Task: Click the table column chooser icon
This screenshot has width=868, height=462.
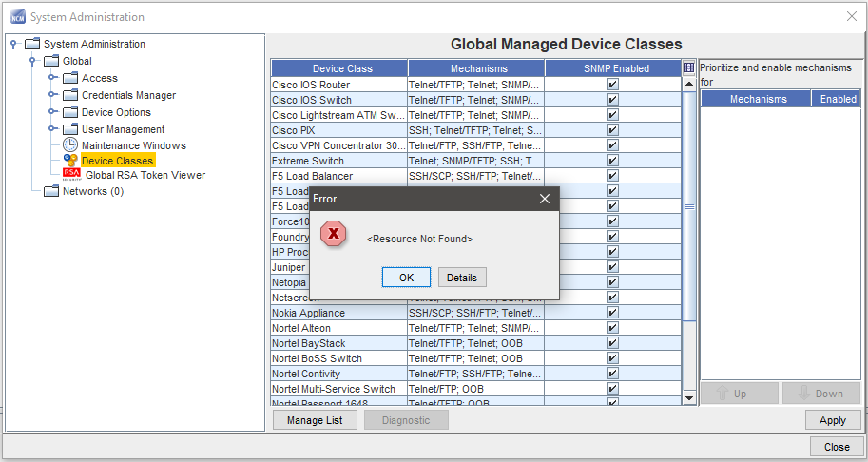Action: tap(689, 68)
